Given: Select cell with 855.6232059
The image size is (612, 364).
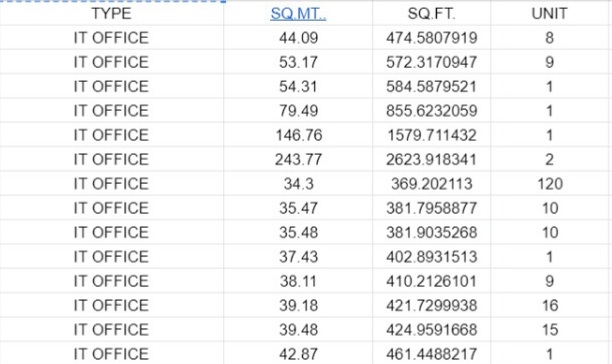Looking at the screenshot, I should pos(431,110).
